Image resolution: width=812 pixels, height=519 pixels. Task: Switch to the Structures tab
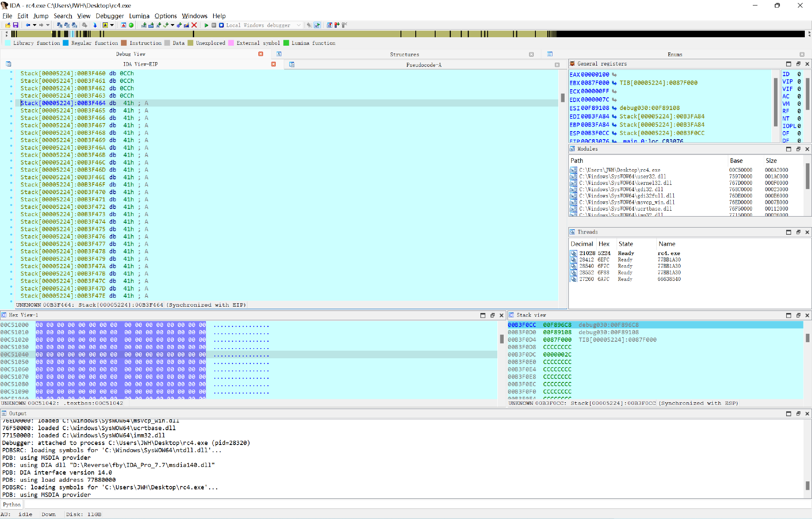coord(404,55)
